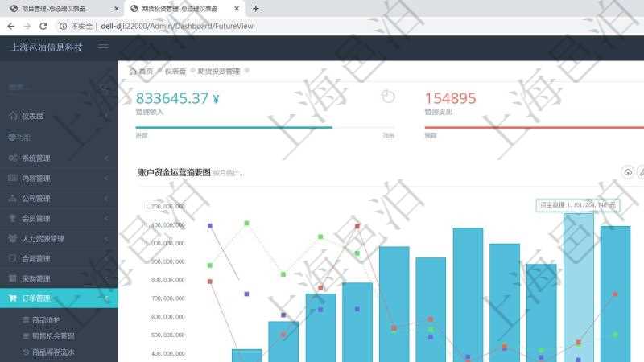This screenshot has width=644, height=362.
Task: Switch to the 项目管理 browser tab
Action: click(60, 9)
